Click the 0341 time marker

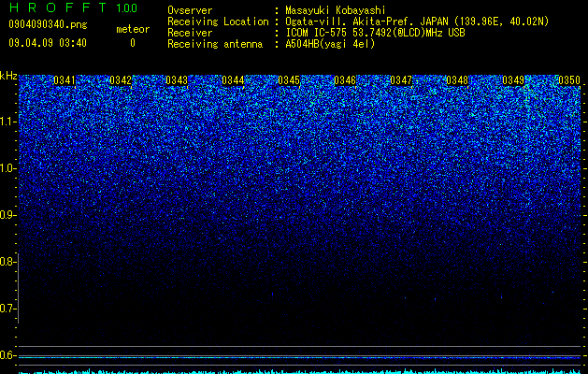coord(65,80)
